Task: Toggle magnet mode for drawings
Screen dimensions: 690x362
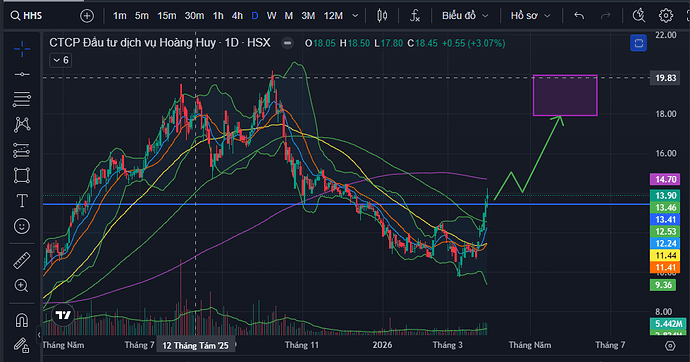Action: (x=22, y=320)
